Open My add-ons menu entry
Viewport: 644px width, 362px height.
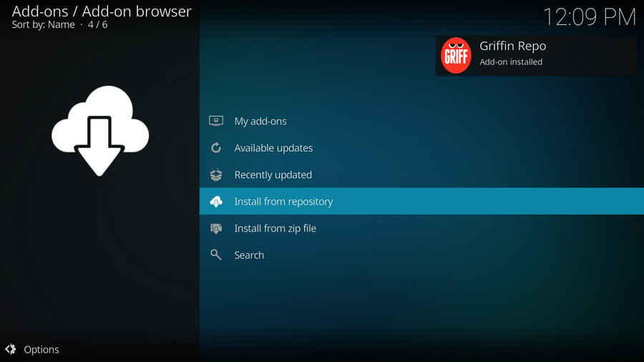[421, 121]
